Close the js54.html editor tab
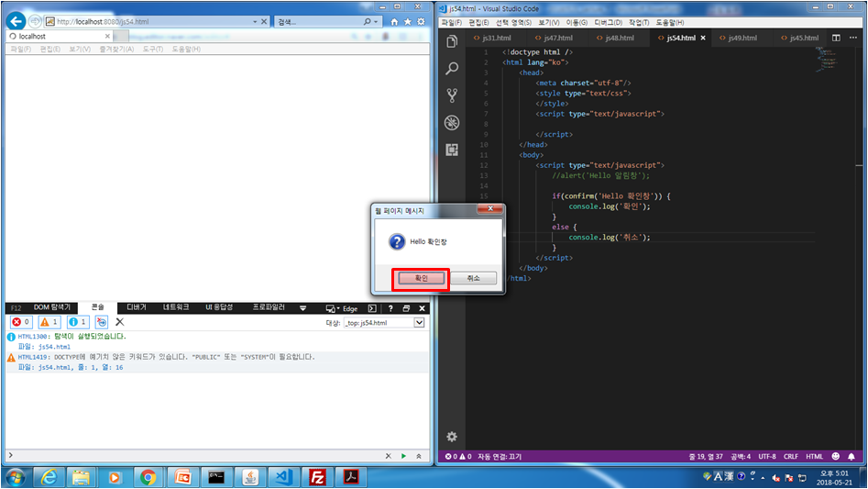This screenshot has width=868, height=489. point(703,38)
